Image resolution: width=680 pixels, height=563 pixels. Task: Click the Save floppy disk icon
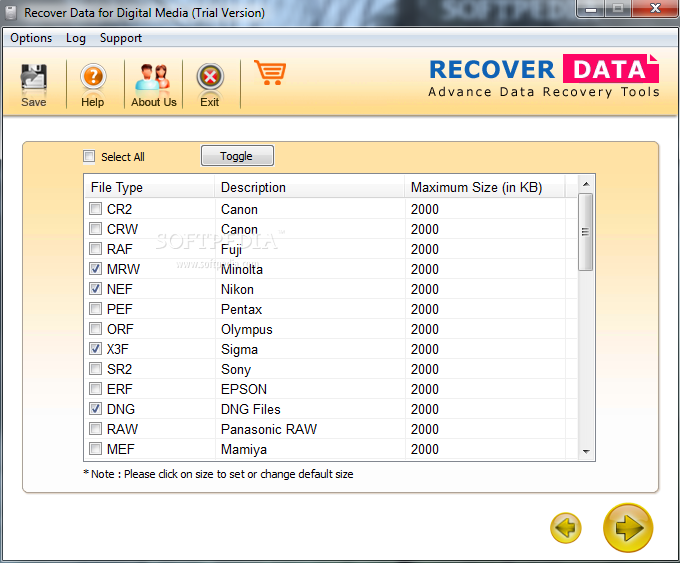[33, 77]
